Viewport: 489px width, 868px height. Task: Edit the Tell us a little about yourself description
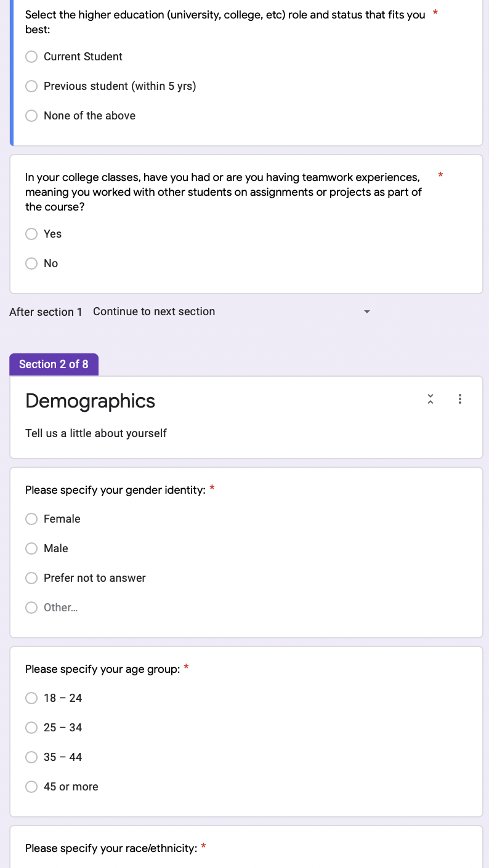pyautogui.click(x=96, y=433)
